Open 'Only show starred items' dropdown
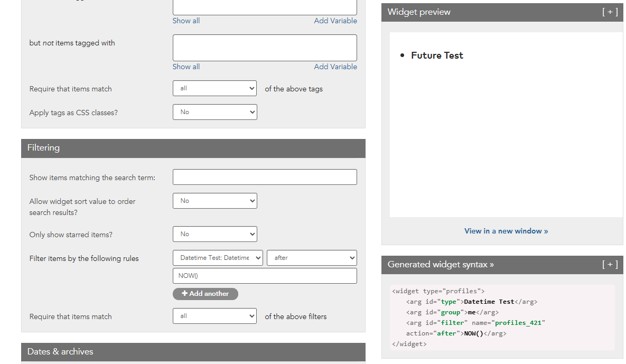The width and height of the screenshot is (626, 364). coord(214,234)
